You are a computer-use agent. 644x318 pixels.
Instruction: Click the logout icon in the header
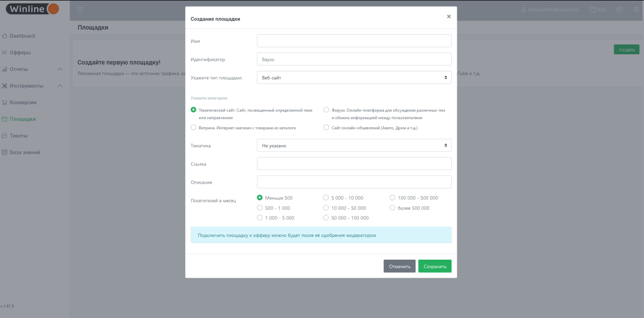coord(636,10)
